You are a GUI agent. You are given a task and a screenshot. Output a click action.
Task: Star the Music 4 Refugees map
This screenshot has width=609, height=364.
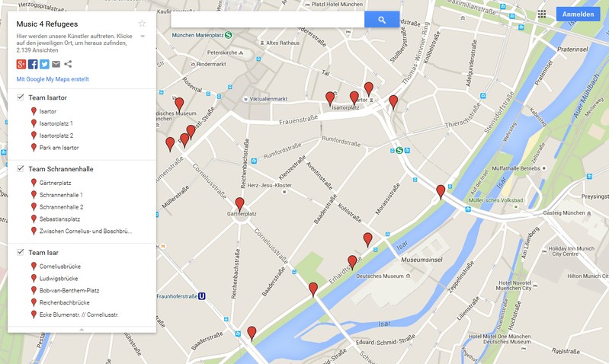pyautogui.click(x=142, y=24)
